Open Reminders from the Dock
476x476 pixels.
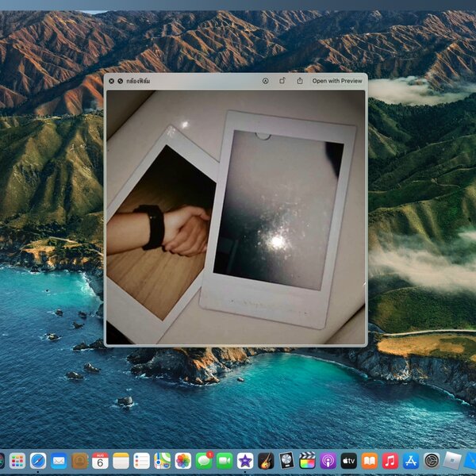click(141, 461)
